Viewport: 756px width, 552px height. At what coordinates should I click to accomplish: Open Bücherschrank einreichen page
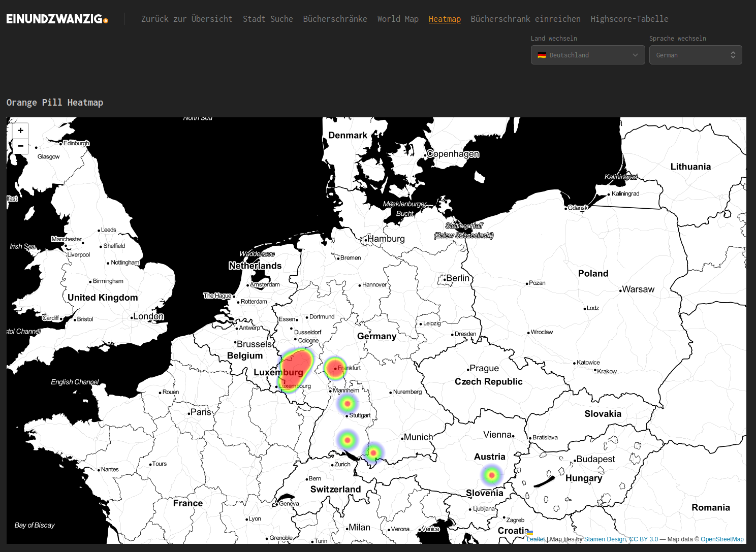pyautogui.click(x=525, y=19)
